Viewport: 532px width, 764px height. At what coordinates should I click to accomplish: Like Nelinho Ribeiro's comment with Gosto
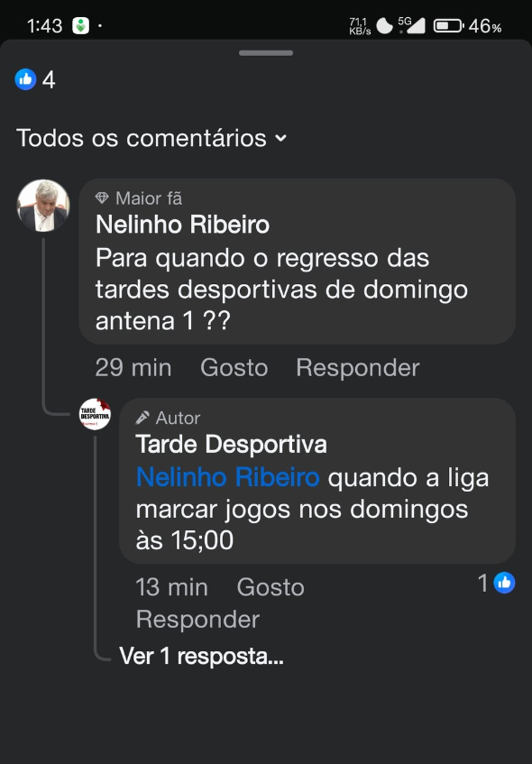tap(234, 368)
